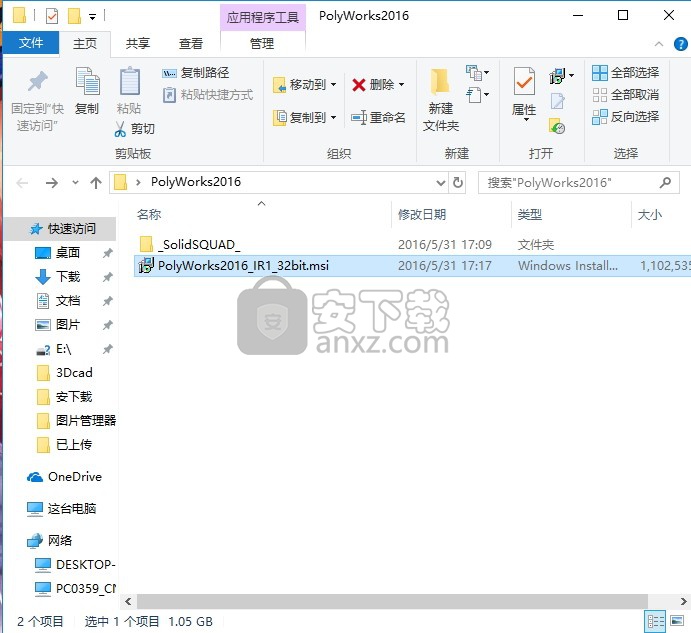691x633 pixels.
Task: Expand the Move to (移动到) dropdown
Action: click(333, 85)
